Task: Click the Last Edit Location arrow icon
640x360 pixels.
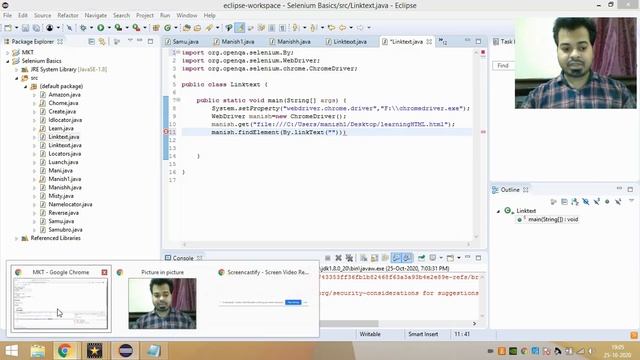Action: (331, 28)
